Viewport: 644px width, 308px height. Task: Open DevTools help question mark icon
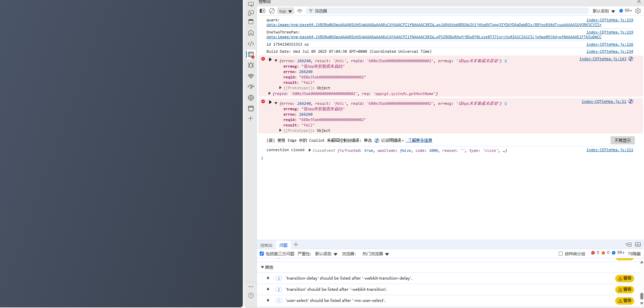point(251,295)
